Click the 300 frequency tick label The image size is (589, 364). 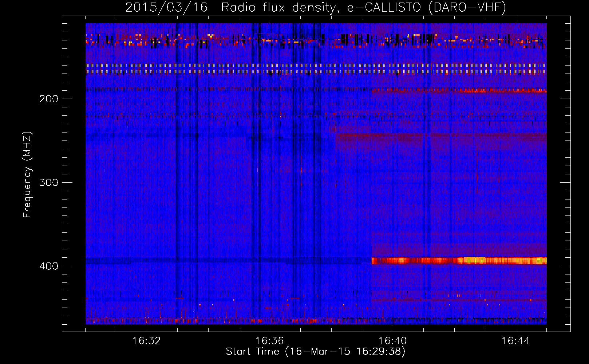pyautogui.click(x=49, y=182)
